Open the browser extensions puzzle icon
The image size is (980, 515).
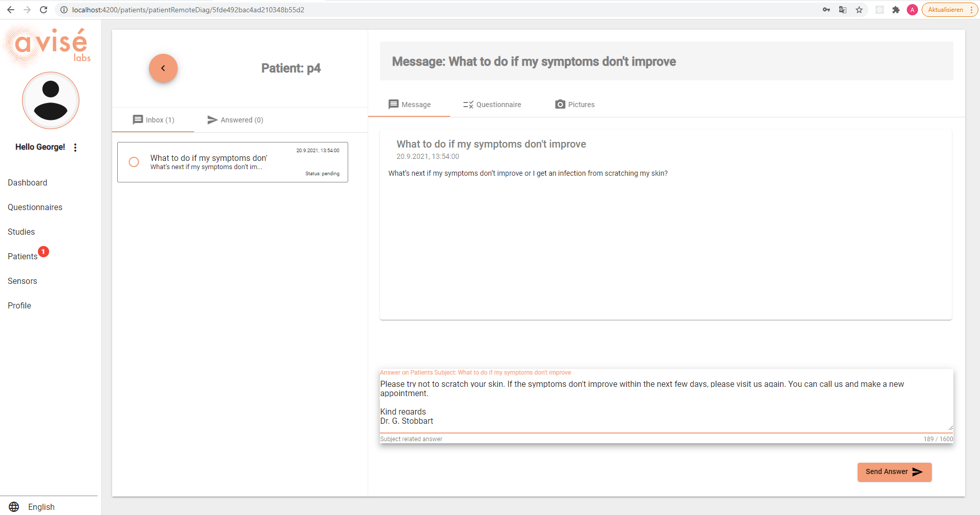896,10
